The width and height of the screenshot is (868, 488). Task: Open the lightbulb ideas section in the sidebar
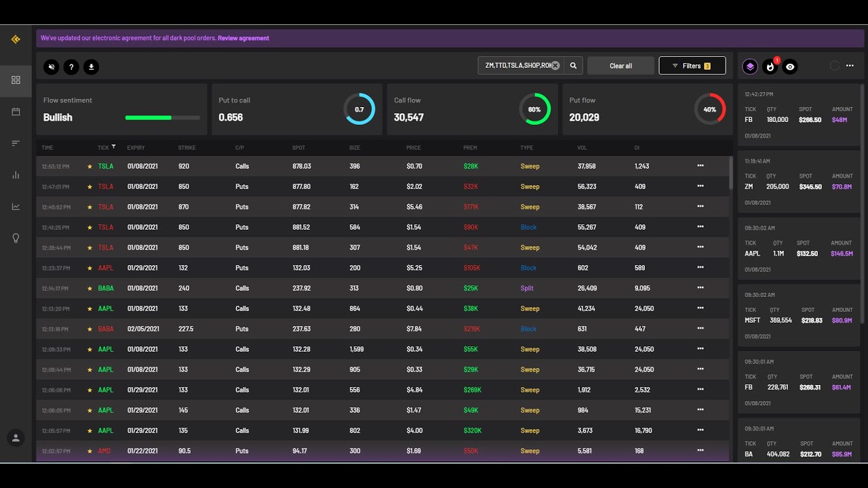[x=16, y=238]
